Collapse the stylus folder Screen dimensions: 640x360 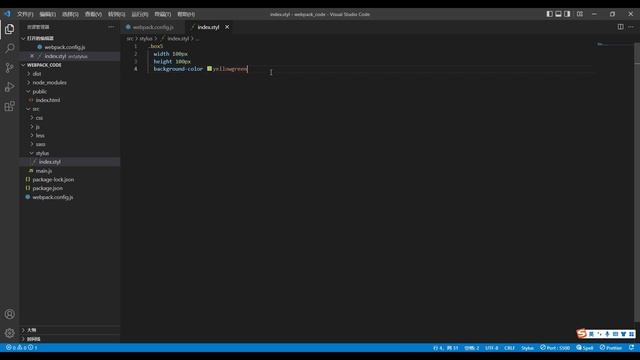(x=32, y=153)
